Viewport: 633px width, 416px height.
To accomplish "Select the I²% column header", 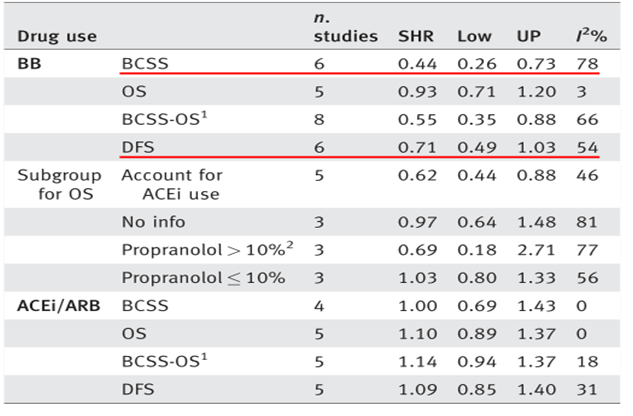I will click(588, 37).
